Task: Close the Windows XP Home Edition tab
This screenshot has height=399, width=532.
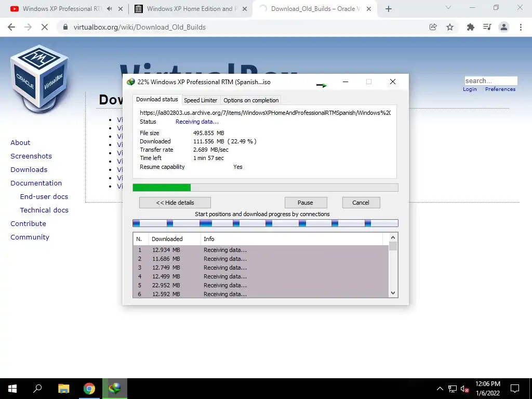Action: coord(245,9)
